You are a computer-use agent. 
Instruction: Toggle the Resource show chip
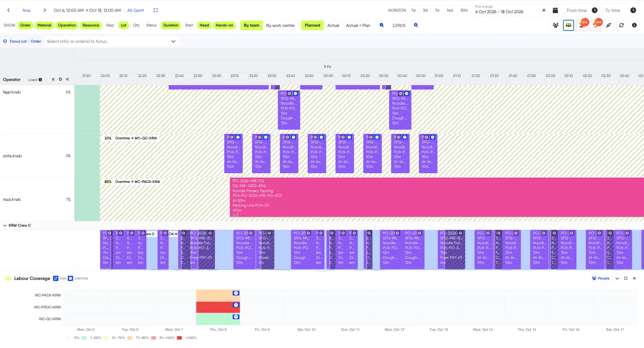click(x=91, y=25)
